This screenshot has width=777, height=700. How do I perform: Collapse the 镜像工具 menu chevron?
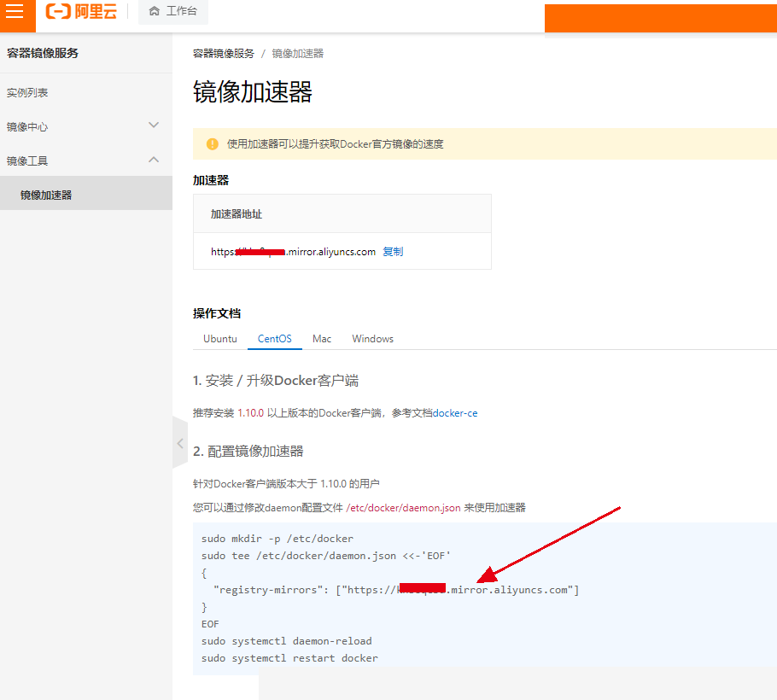pyautogui.click(x=154, y=160)
